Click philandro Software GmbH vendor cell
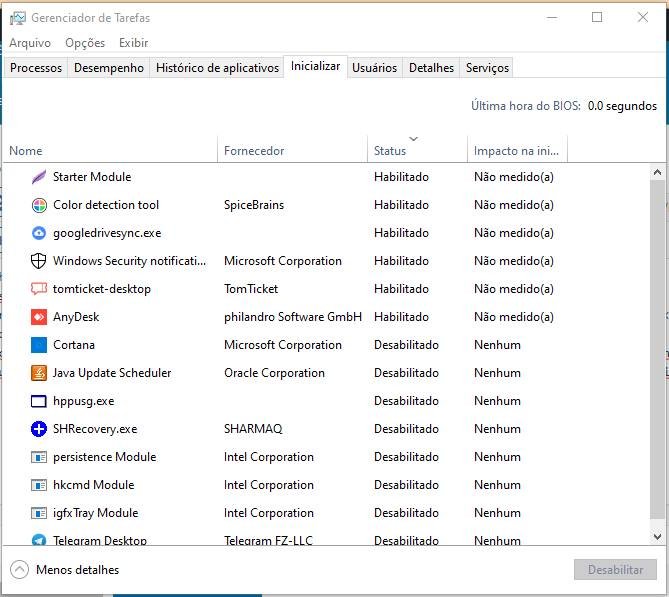Viewport: 669px width, 597px height. pos(293,317)
